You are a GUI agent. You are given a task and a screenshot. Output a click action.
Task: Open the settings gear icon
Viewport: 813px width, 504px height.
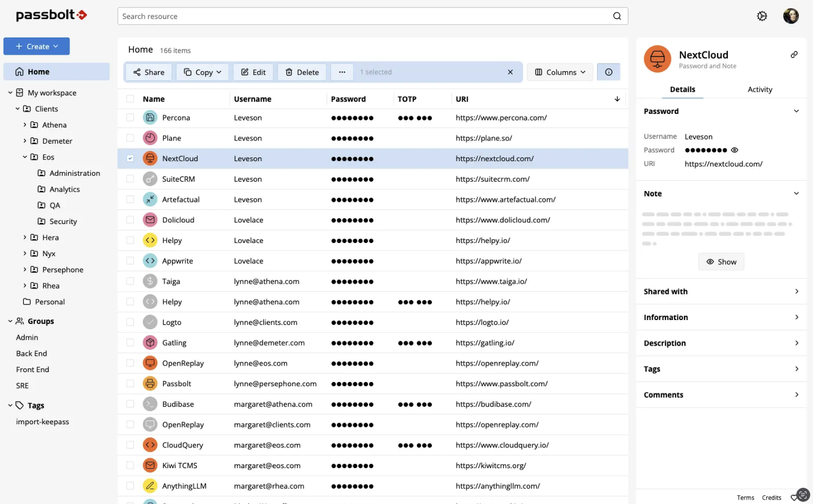[762, 16]
